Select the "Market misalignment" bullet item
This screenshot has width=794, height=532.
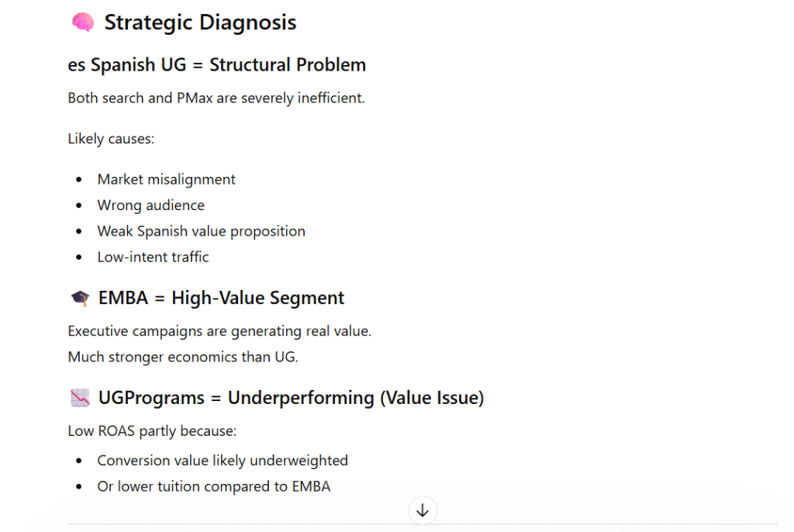click(x=166, y=179)
